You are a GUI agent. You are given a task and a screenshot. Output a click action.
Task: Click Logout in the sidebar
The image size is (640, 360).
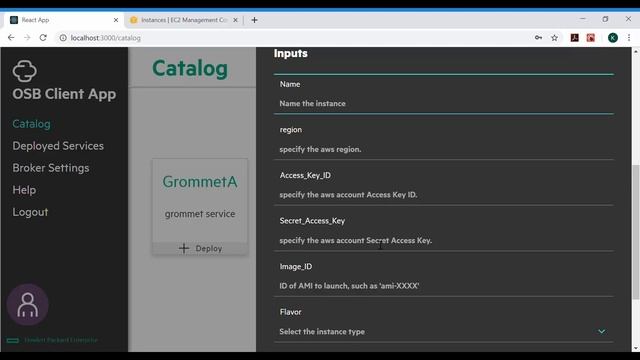(x=30, y=212)
